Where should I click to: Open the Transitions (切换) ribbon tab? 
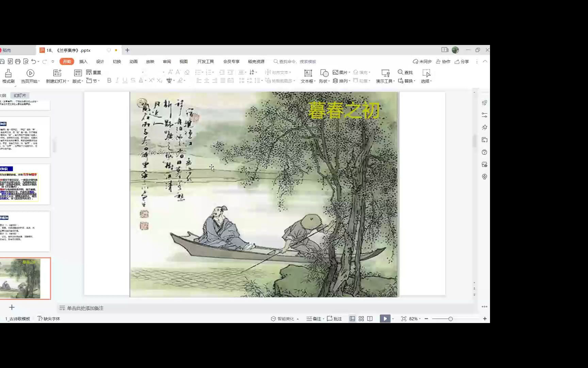pos(117,61)
